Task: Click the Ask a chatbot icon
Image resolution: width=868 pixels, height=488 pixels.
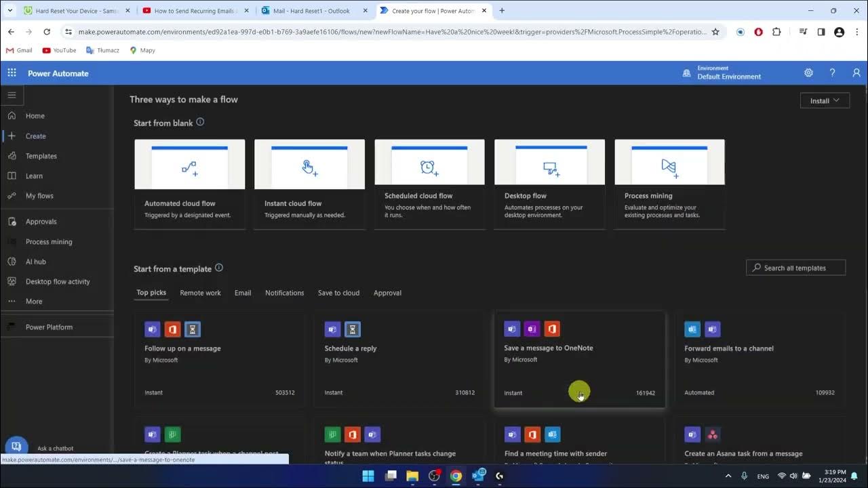Action: pos(16,447)
